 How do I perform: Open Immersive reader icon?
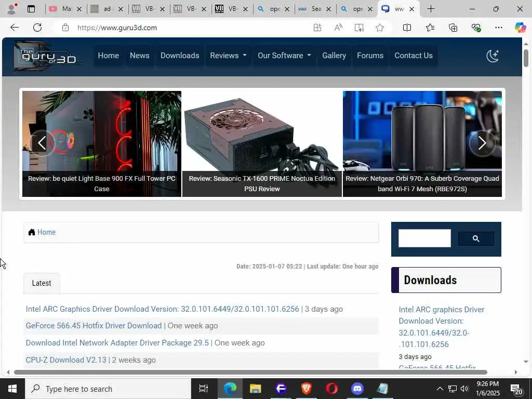click(359, 28)
